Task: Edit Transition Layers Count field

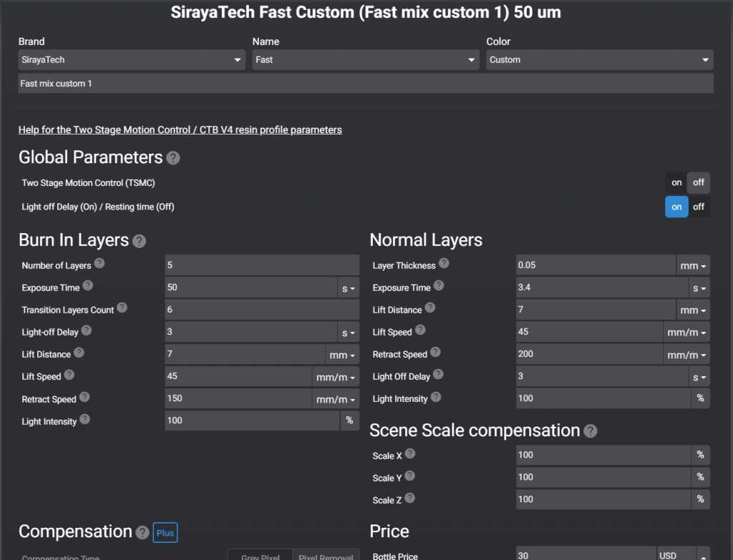Action: coord(262,310)
